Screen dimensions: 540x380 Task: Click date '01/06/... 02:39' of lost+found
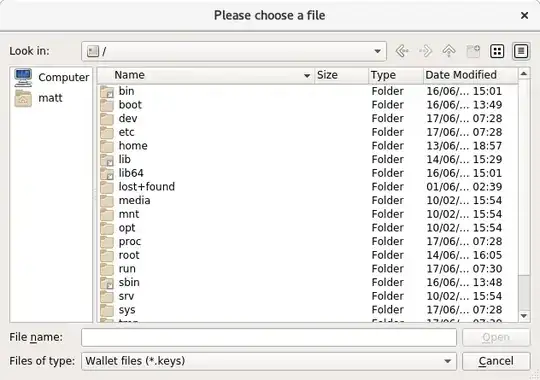(464, 187)
